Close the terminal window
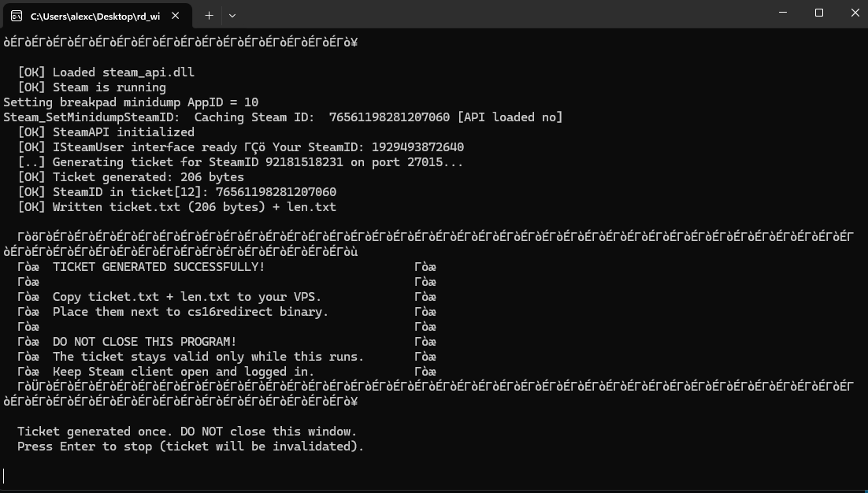This screenshot has width=868, height=493. [855, 13]
